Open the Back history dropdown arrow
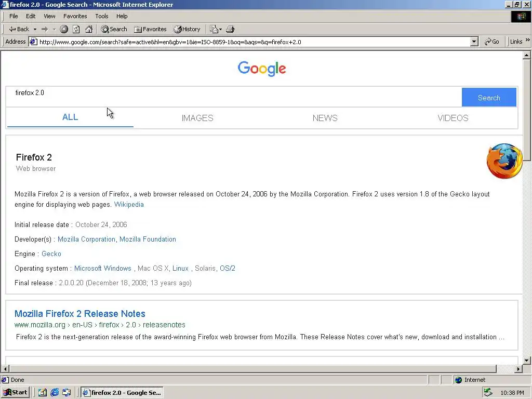The height and width of the screenshot is (399, 532). (x=35, y=29)
